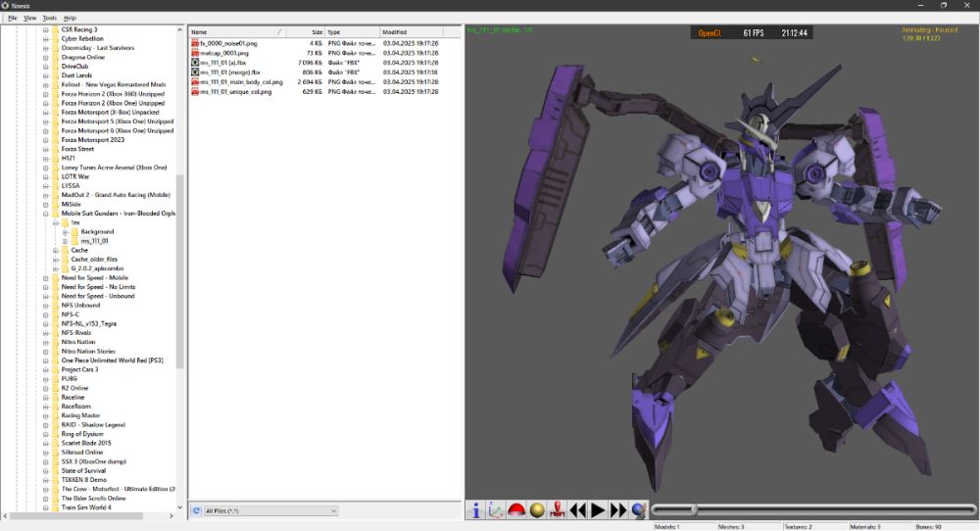
Task: Click the red stamp figure icon
Action: [557, 510]
